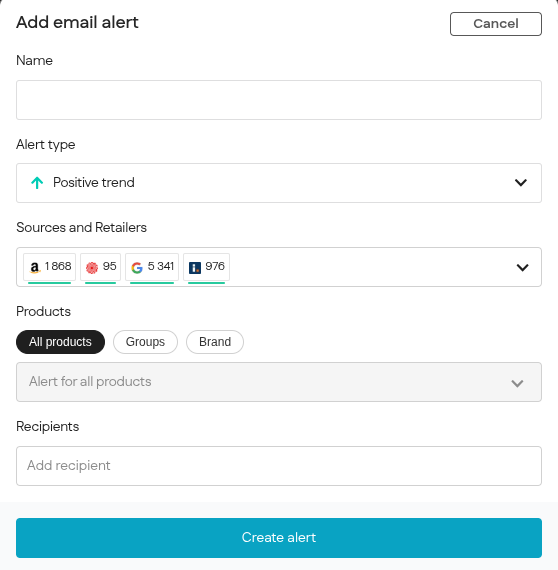
Task: Click the Create alert button
Action: point(279,538)
